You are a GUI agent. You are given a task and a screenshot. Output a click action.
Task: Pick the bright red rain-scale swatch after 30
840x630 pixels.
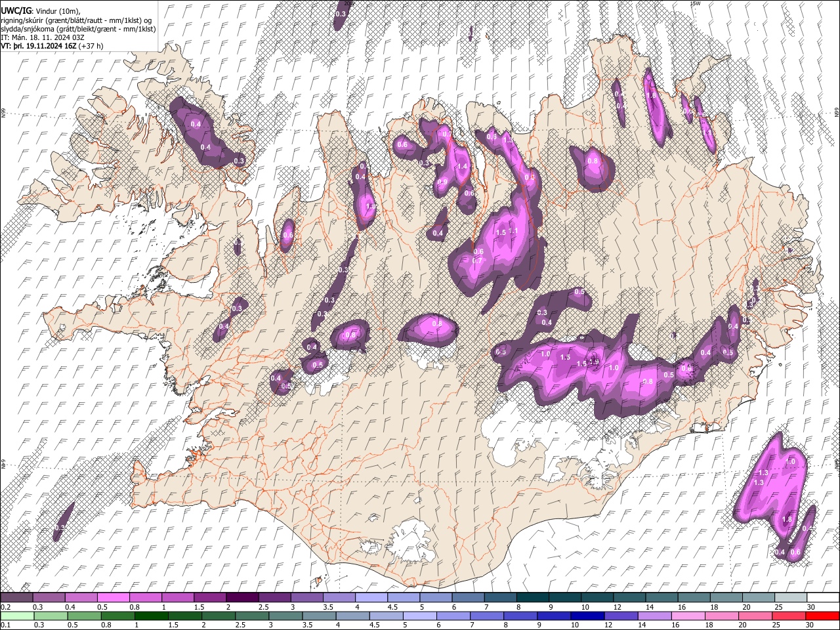pyautogui.click(x=822, y=616)
